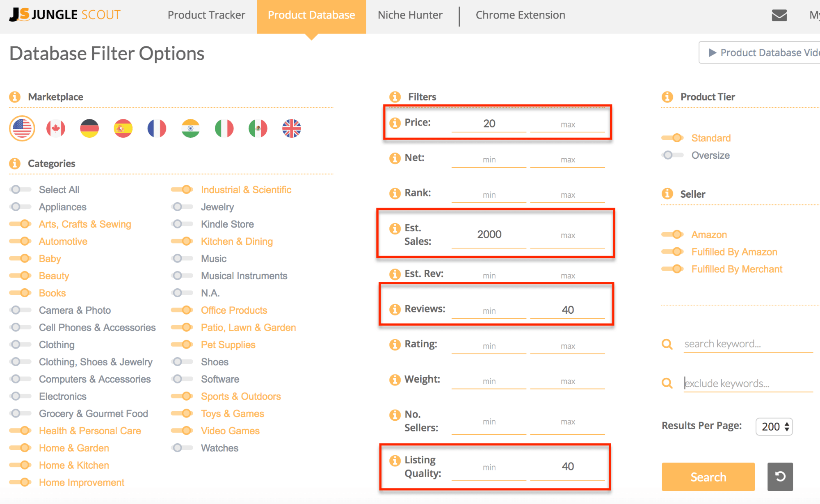
Task: Click the Weight filter info icon
Action: 395,380
